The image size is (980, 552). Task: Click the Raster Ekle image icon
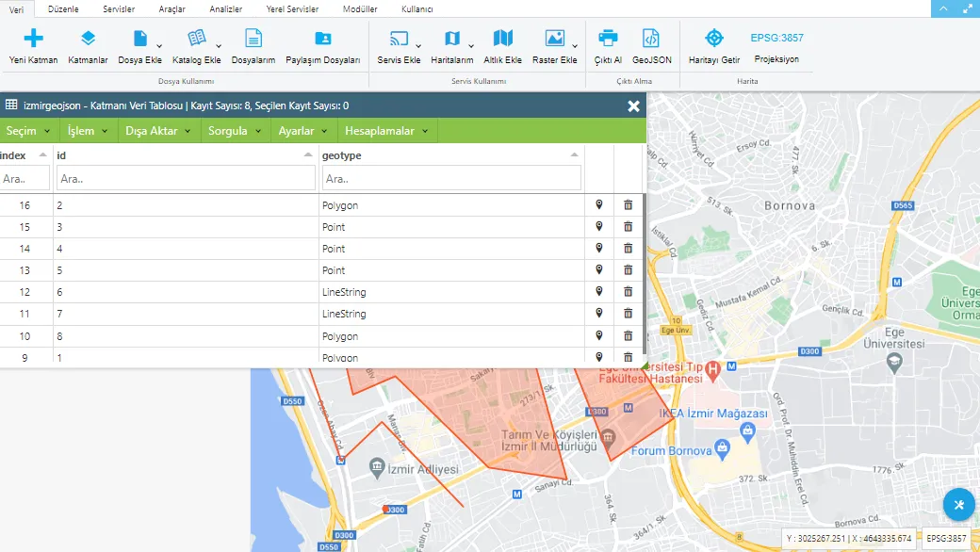click(x=554, y=38)
